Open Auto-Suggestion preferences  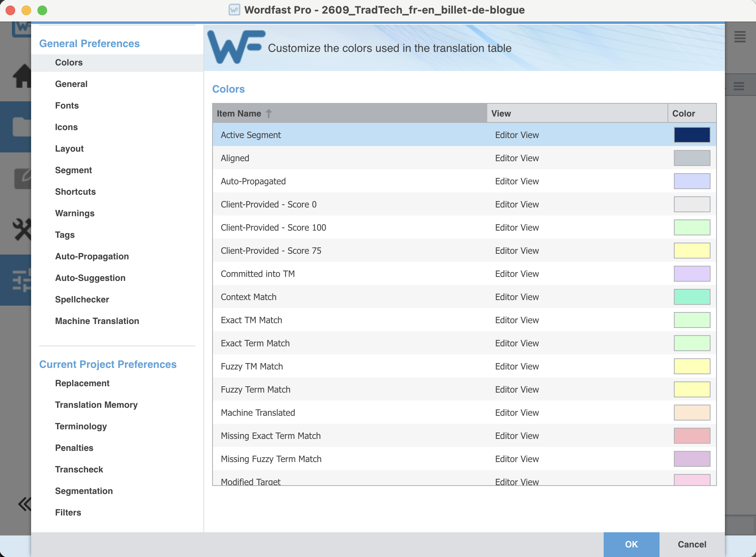click(90, 278)
